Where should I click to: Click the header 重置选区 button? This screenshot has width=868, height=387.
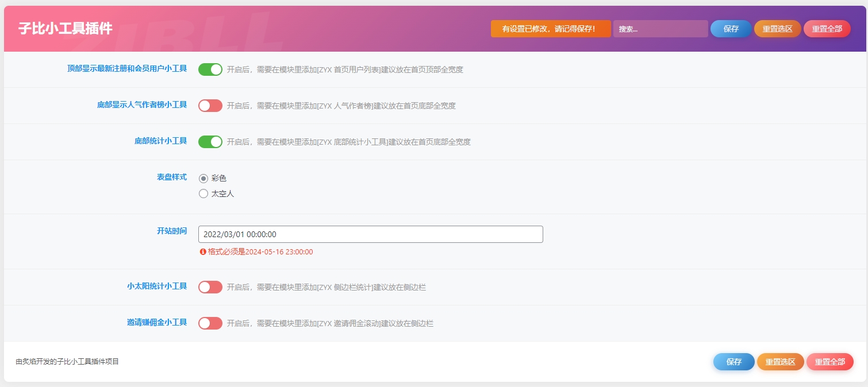coord(777,29)
